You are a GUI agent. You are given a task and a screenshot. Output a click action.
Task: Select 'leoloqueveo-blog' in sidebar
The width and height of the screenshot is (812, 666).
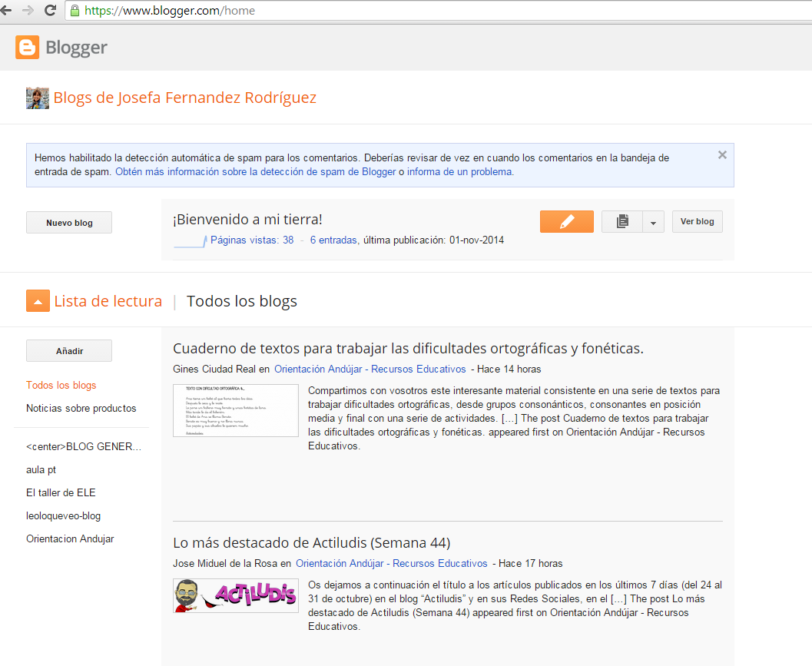pyautogui.click(x=63, y=515)
